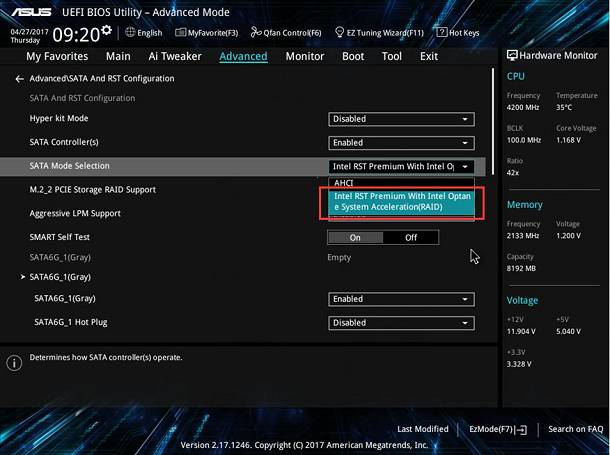
Task: Click the 09:20 clock display
Action: 76,35
